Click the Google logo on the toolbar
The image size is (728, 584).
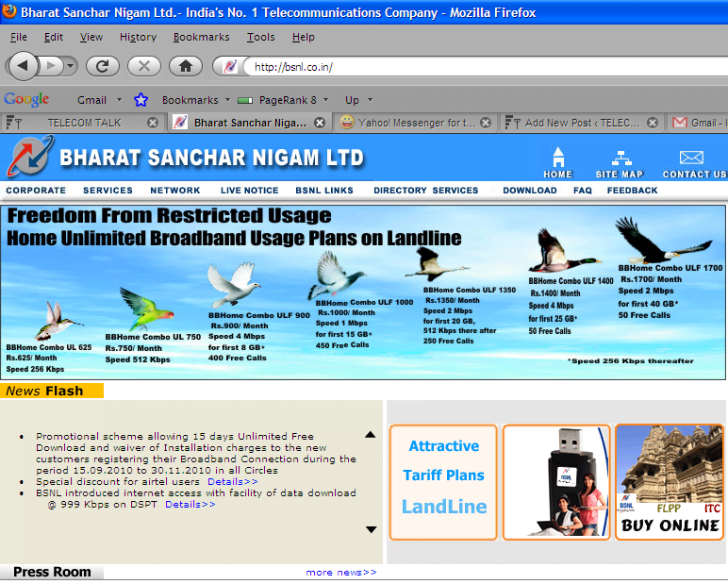point(26,99)
